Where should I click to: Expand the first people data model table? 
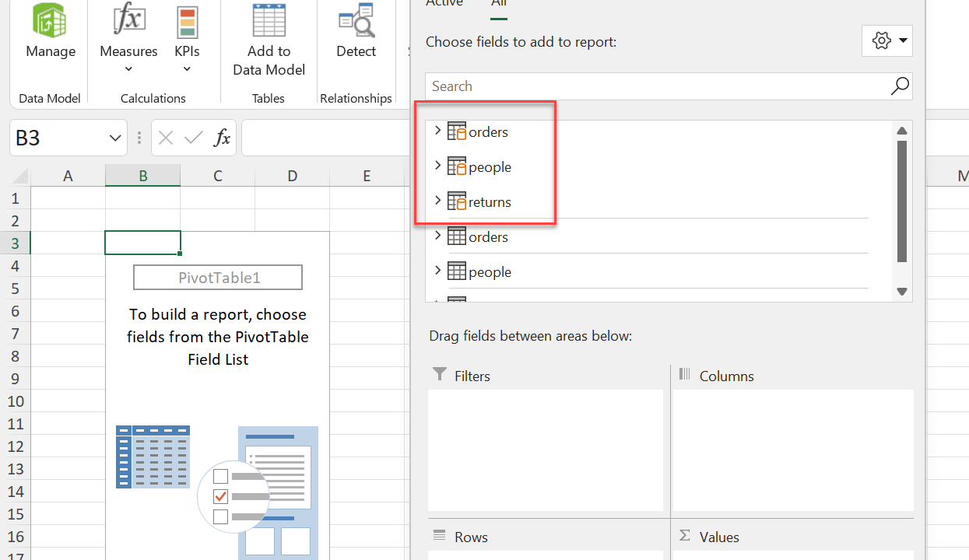click(x=437, y=166)
